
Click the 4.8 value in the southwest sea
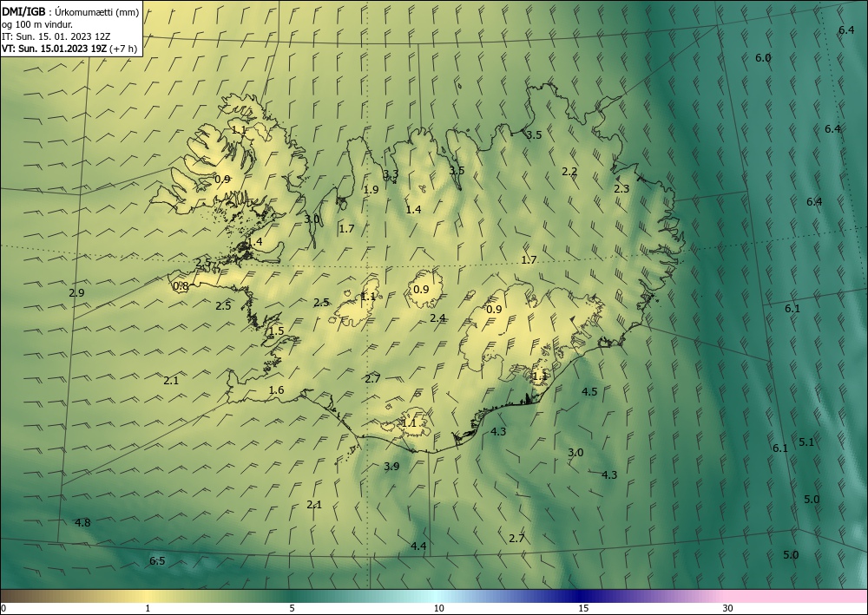(82, 523)
